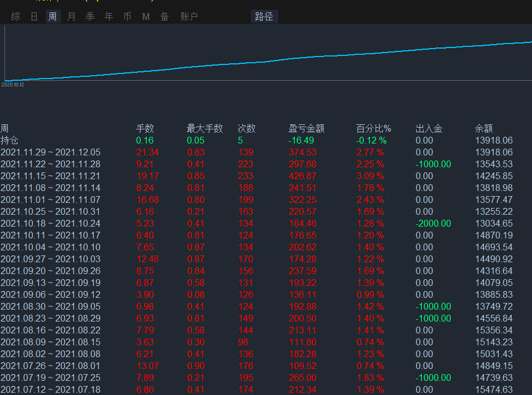Open the 备 notes tab

click(x=164, y=17)
